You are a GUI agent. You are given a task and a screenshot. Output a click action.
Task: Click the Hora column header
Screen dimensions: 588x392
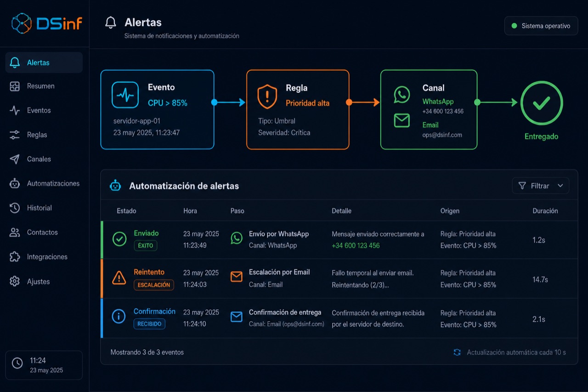(190, 211)
